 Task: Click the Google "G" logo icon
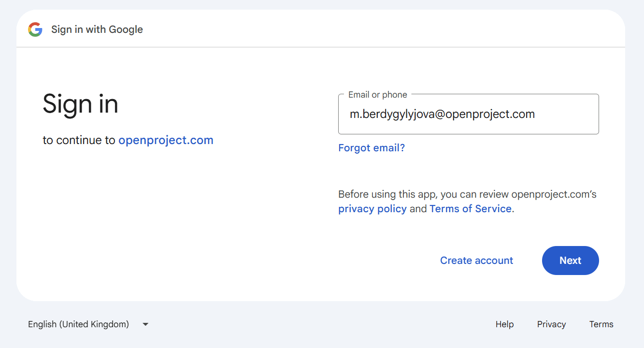(x=35, y=29)
